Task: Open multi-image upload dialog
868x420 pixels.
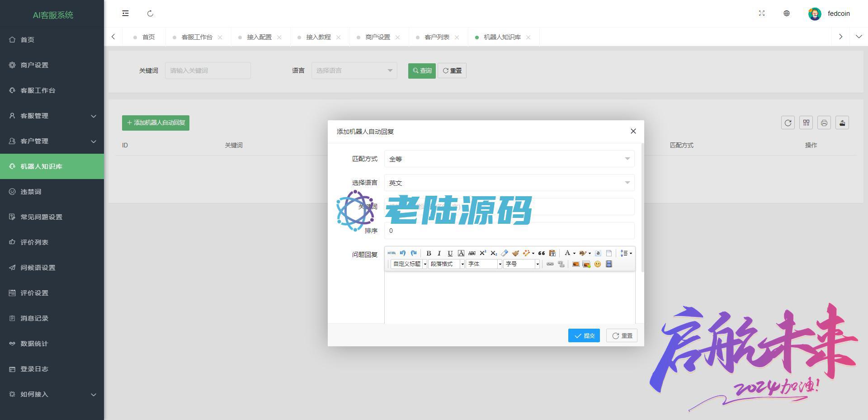Action: click(586, 264)
